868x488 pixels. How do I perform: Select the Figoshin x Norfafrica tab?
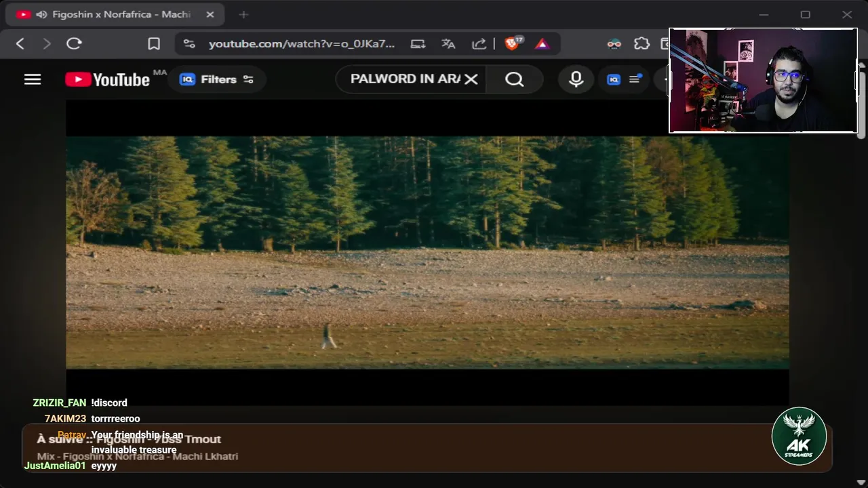pos(115,14)
